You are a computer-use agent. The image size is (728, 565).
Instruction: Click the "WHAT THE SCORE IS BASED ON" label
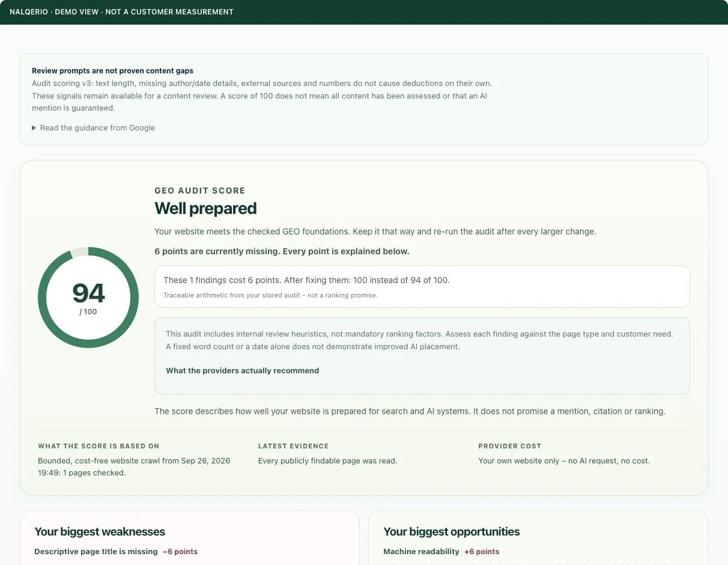pyautogui.click(x=99, y=446)
